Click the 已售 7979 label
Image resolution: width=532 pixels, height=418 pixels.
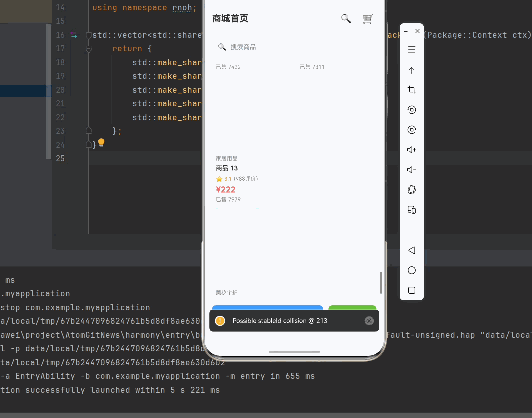(228, 200)
